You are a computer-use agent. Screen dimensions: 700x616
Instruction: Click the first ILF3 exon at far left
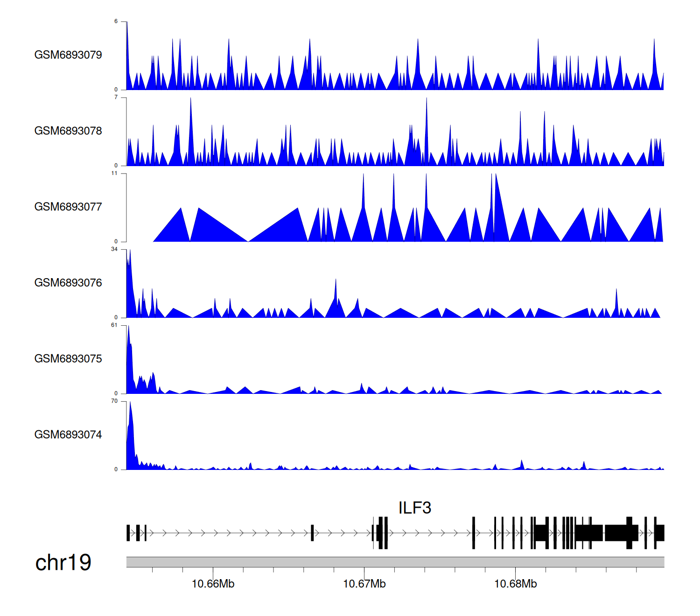[128, 533]
